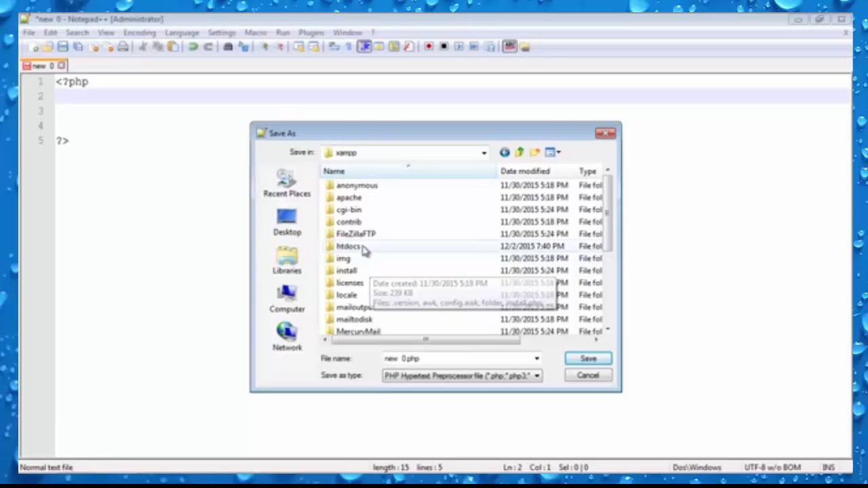Click the Save button
868x488 pixels.
pyautogui.click(x=588, y=359)
